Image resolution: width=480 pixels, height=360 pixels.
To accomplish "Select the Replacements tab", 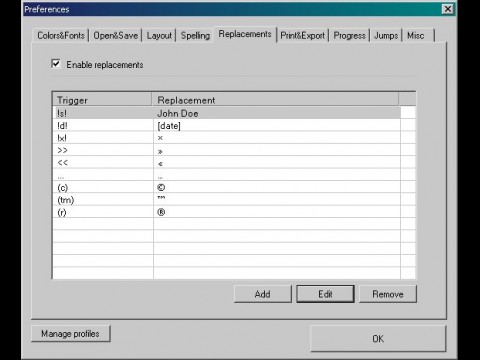I will [x=245, y=34].
